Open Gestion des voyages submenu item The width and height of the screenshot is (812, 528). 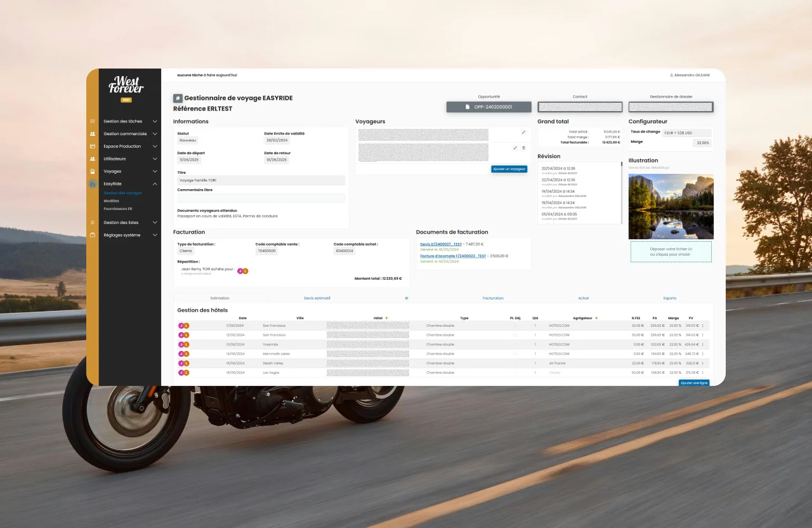[x=122, y=193]
